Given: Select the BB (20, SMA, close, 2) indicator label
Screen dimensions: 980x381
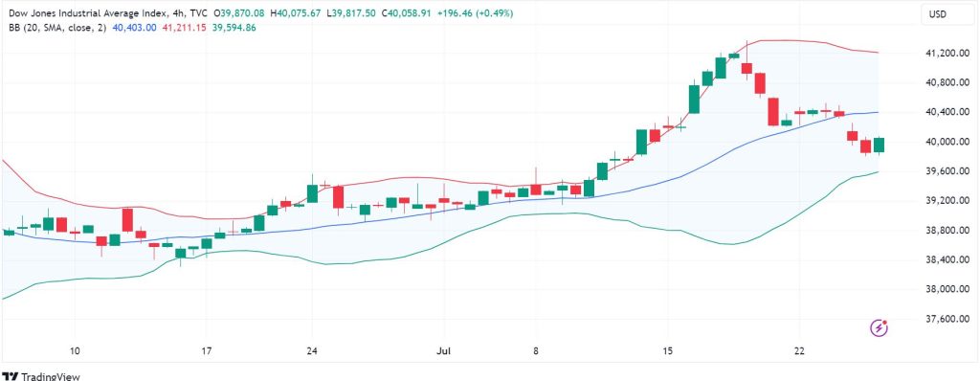Looking at the screenshot, I should tap(56, 28).
